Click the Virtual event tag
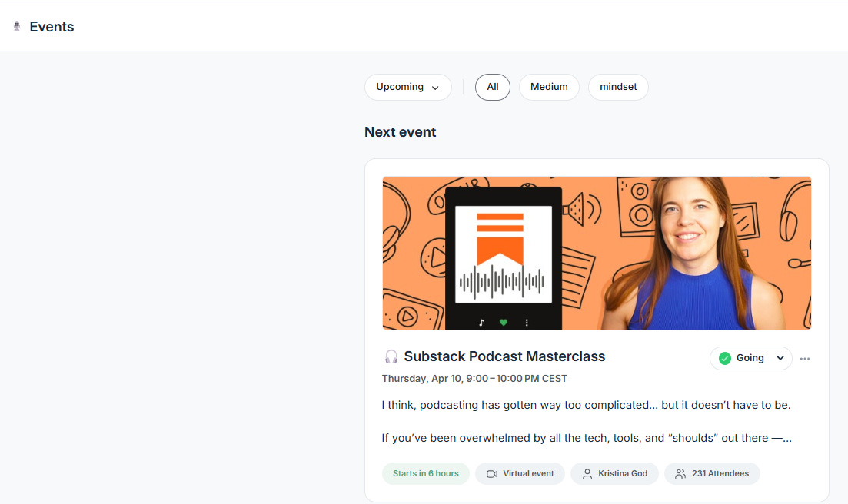Viewport: 848px width, 504px height. (520, 474)
